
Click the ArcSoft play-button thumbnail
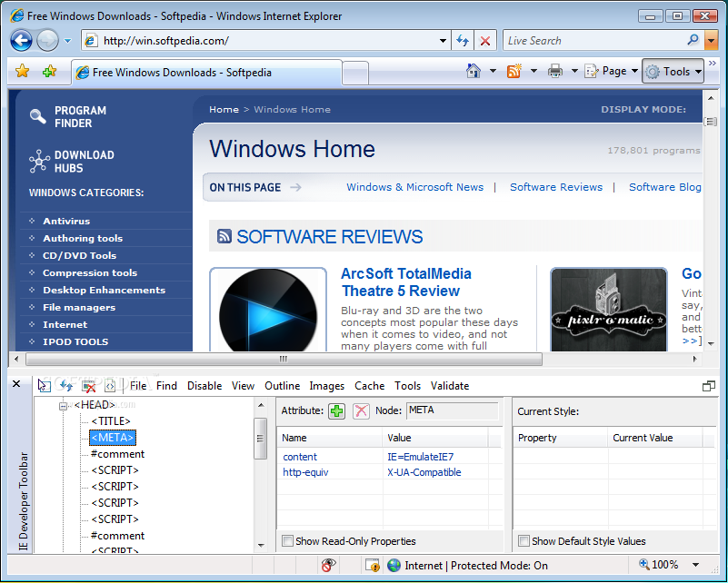(268, 310)
